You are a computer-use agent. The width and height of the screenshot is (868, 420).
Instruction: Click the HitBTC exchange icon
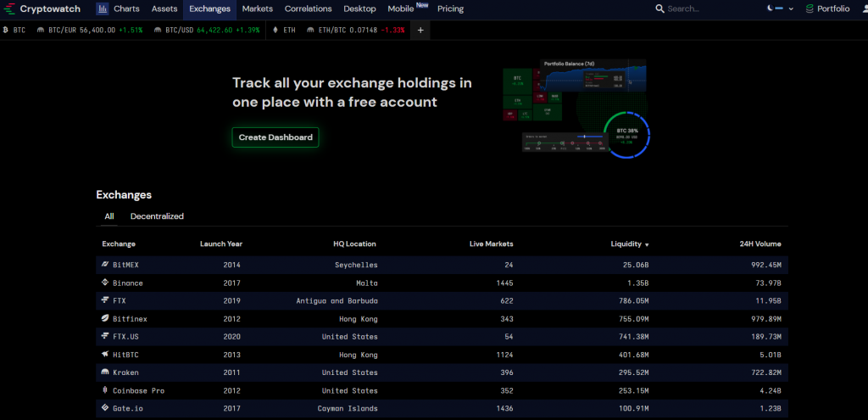105,354
